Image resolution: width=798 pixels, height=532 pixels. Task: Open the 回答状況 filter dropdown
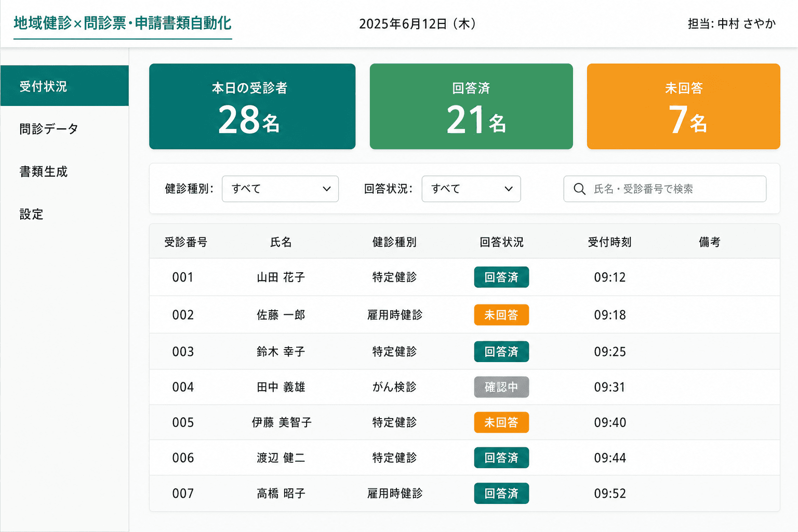pyautogui.click(x=471, y=189)
